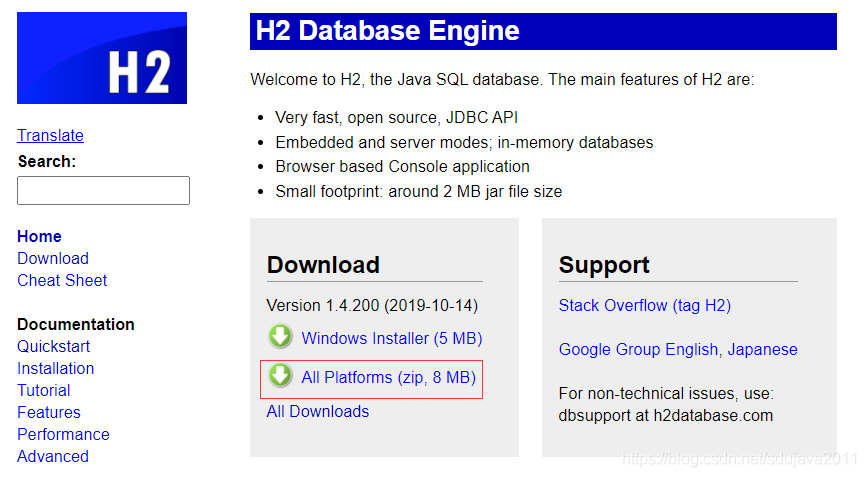Open the Translate link

pos(50,135)
